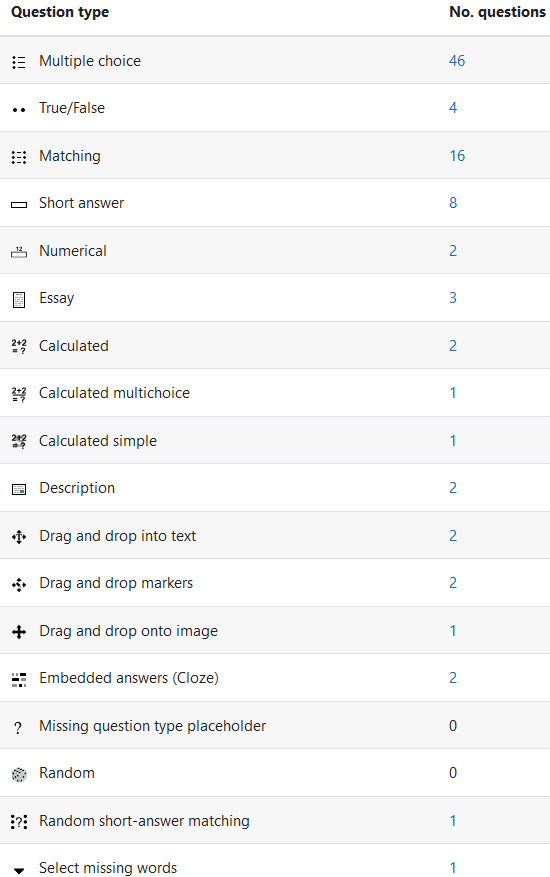
Task: Click the Question type column header
Action: pos(60,12)
